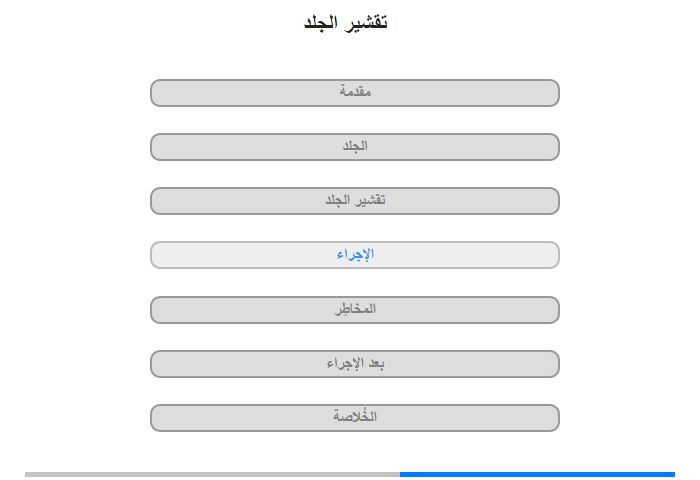Image resolution: width=700 pixels, height=480 pixels.
Task: Click the far right end of progress bar
Action: 674,474
